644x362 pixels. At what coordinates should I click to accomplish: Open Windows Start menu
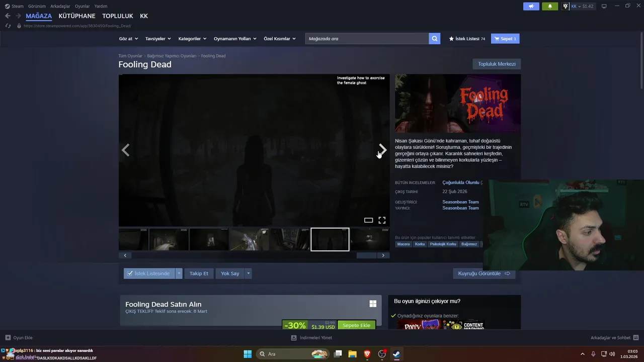click(x=248, y=354)
